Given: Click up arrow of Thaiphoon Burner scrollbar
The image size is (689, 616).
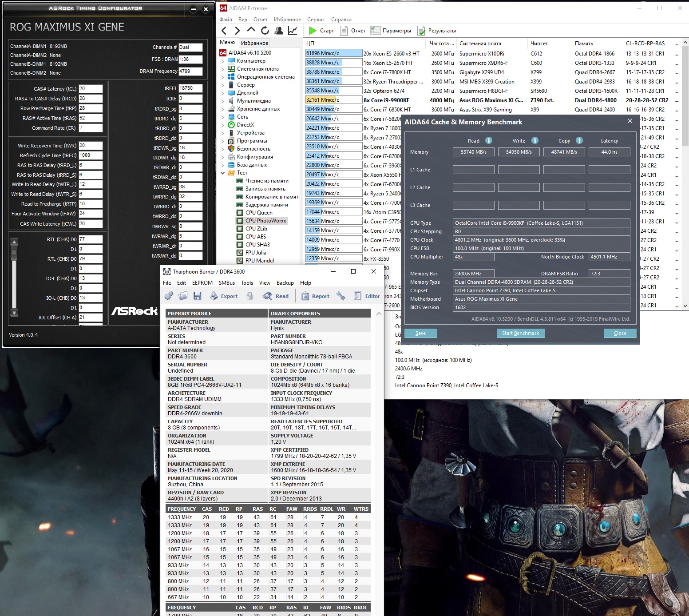Looking at the screenshot, I should (379, 314).
